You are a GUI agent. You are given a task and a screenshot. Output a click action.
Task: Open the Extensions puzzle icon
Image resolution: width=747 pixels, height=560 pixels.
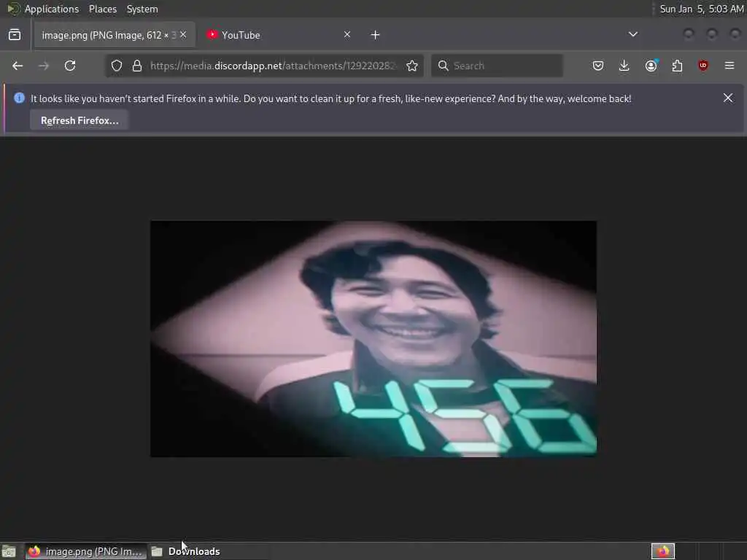(677, 66)
